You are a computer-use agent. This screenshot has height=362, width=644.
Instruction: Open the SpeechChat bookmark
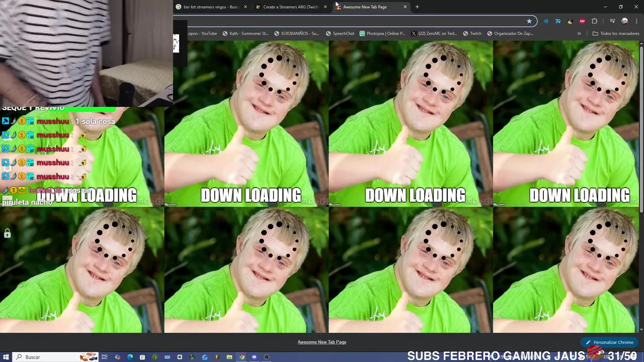click(x=340, y=34)
